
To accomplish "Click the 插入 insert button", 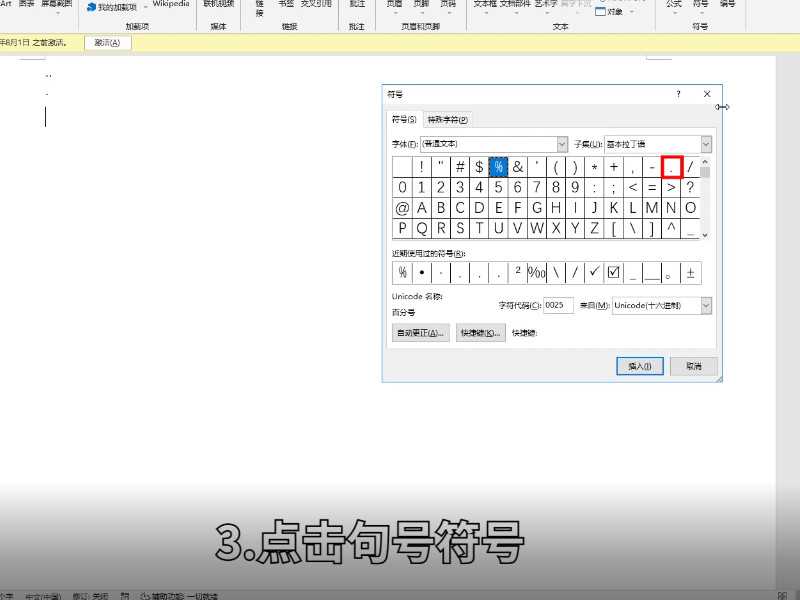I will (639, 365).
